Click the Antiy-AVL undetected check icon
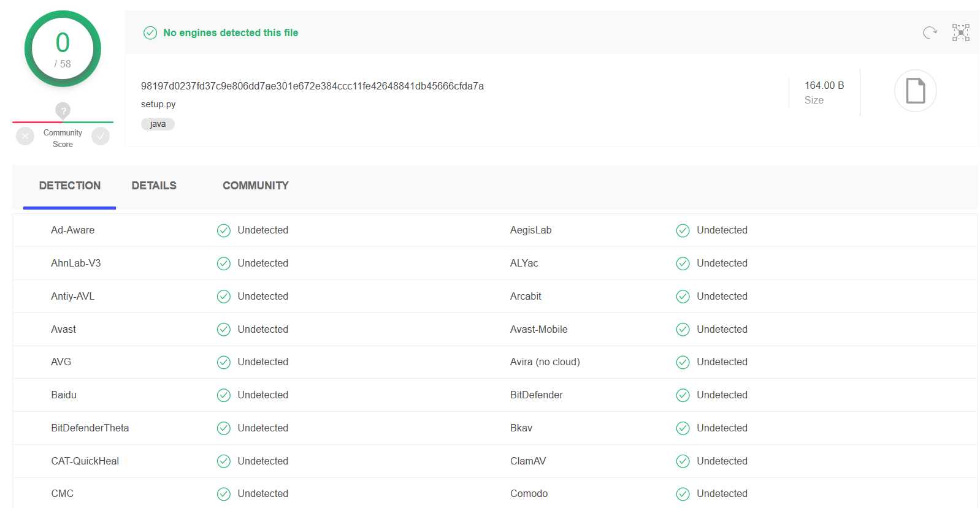The height and width of the screenshot is (508, 980). [x=224, y=297]
